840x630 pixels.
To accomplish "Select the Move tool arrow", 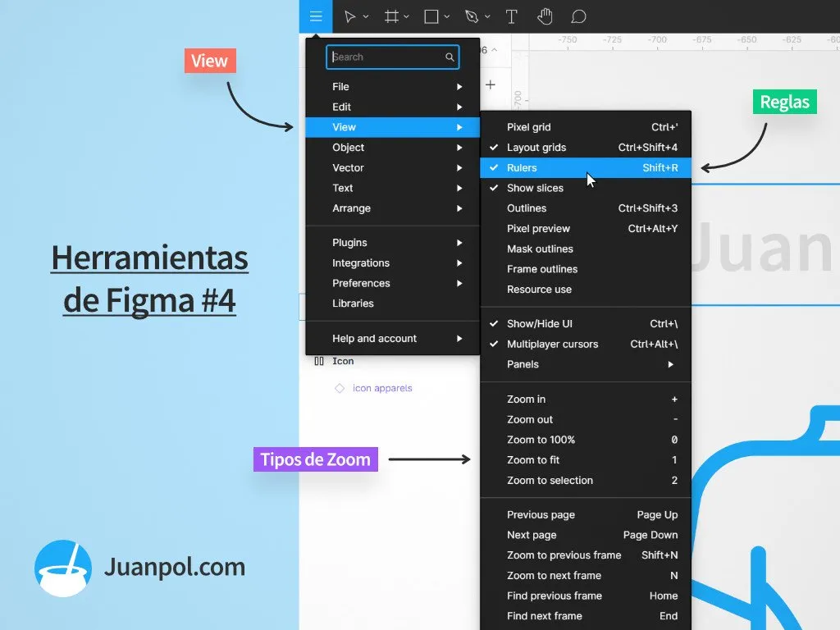I will [x=349, y=16].
